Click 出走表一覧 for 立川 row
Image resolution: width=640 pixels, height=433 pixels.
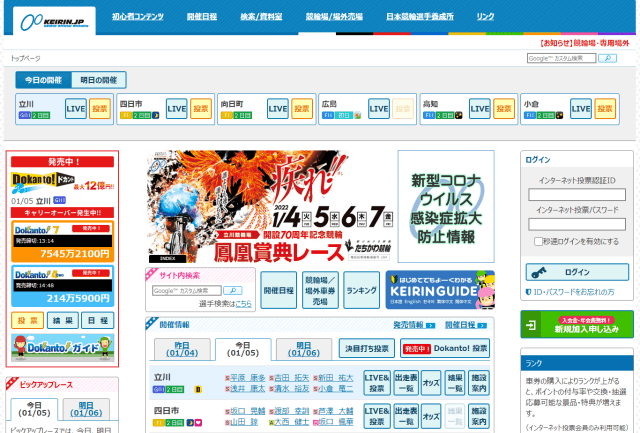point(406,383)
